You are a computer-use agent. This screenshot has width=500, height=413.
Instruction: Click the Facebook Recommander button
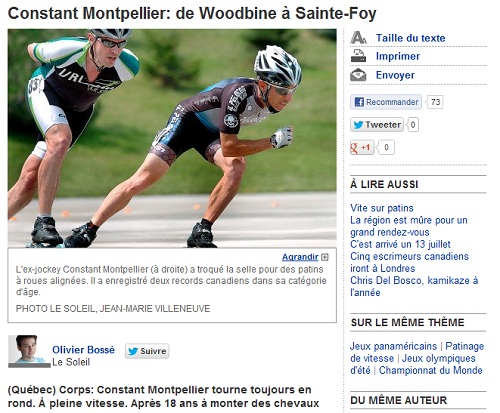click(386, 102)
